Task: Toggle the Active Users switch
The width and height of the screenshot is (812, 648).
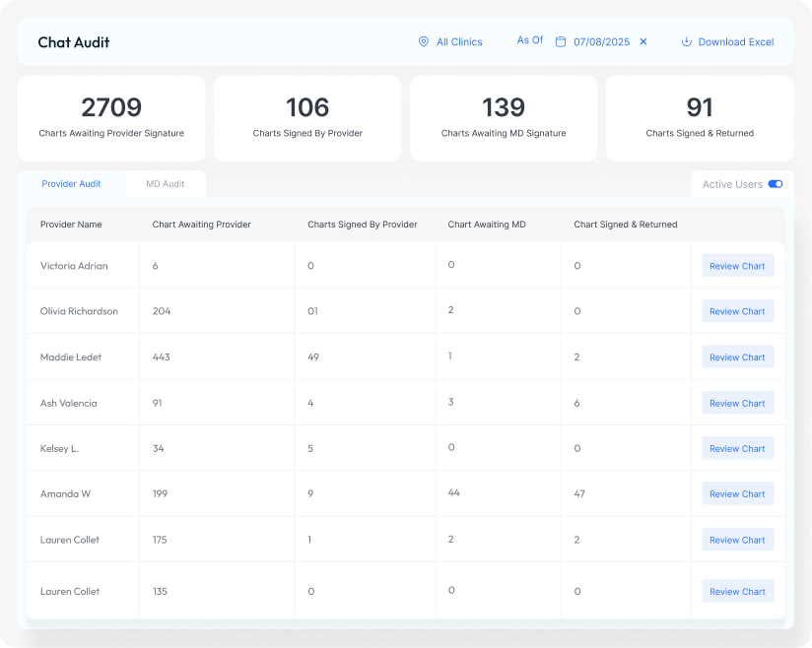Action: [x=775, y=184]
